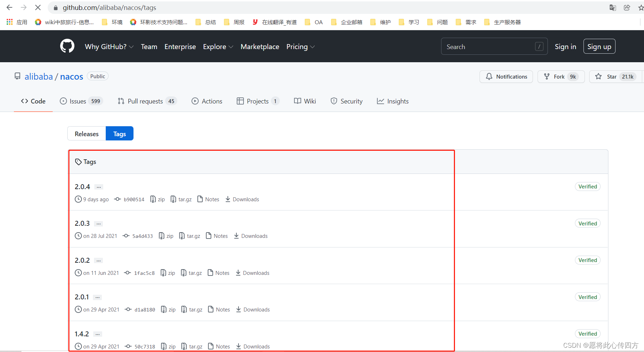Open the nacos repository link
Viewport: 644px width, 352px height.
[72, 76]
